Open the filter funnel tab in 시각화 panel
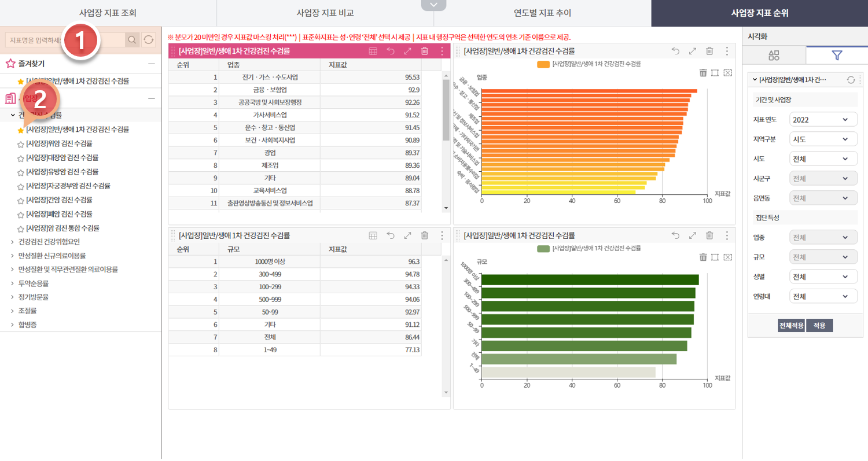Viewport: 868px width, 461px height. [837, 56]
